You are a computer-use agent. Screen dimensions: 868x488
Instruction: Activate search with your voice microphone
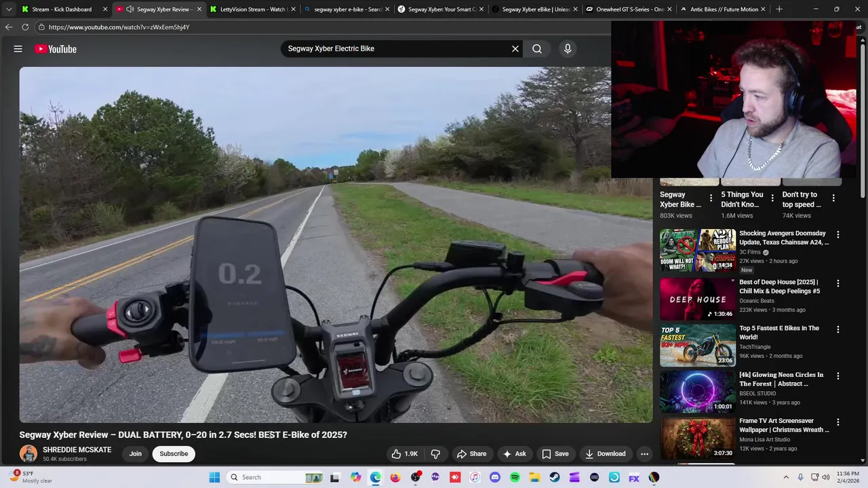(x=568, y=49)
